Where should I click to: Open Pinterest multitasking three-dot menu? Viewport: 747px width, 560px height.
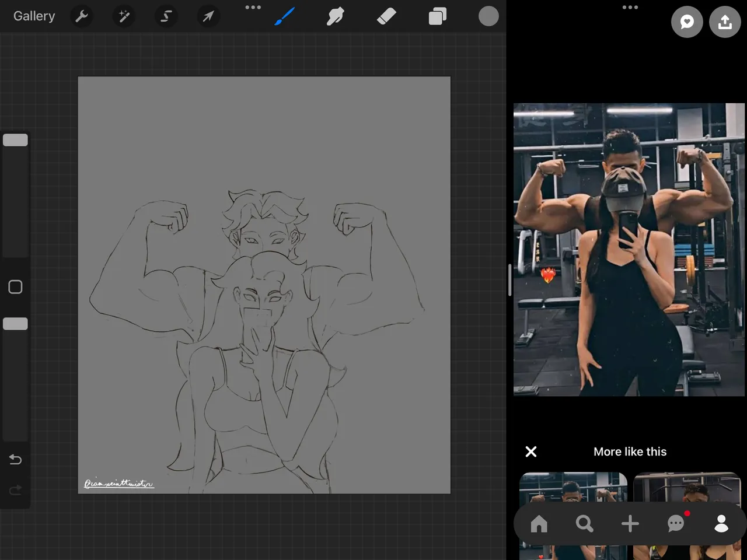pyautogui.click(x=630, y=8)
